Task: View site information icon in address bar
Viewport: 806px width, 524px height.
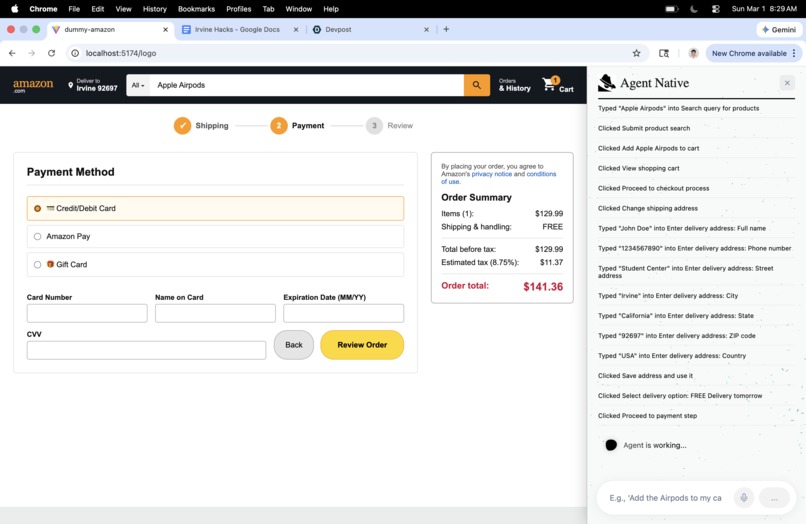Action: click(x=75, y=53)
